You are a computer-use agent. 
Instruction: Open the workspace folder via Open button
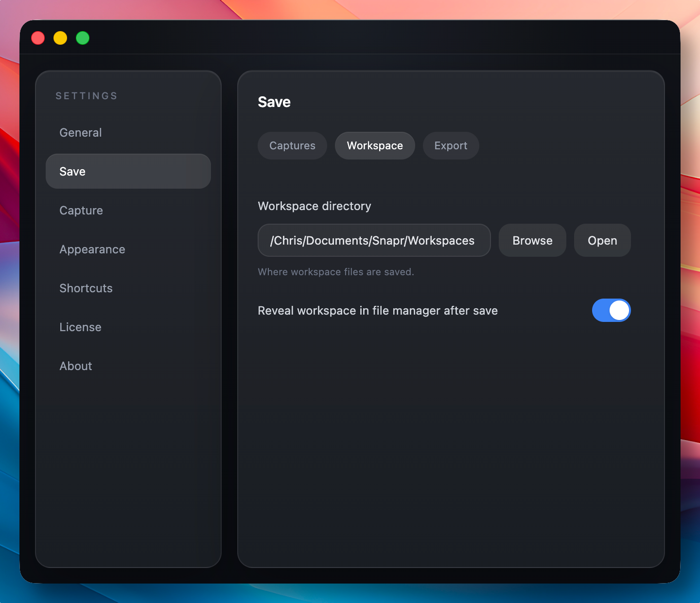(602, 240)
